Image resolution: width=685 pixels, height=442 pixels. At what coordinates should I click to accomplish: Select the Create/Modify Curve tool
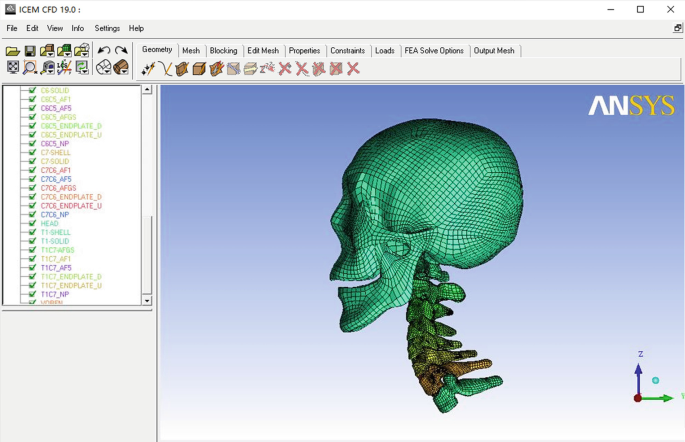165,69
